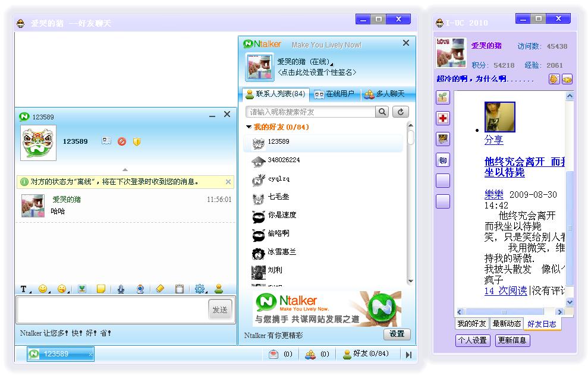Viewport: 588px width, 379px height.
Task: Switch to 联系人列表(84) tab
Action: 276,94
